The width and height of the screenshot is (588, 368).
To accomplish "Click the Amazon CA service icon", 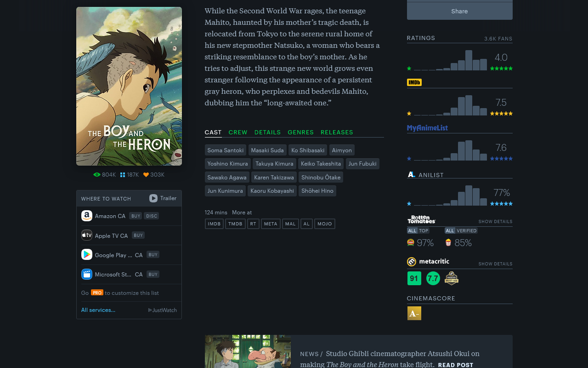I will 86,215.
